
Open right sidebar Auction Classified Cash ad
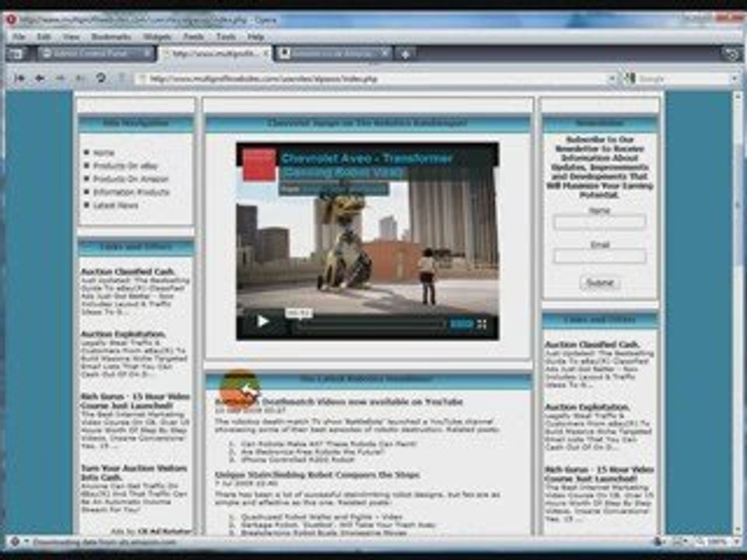click(x=592, y=345)
